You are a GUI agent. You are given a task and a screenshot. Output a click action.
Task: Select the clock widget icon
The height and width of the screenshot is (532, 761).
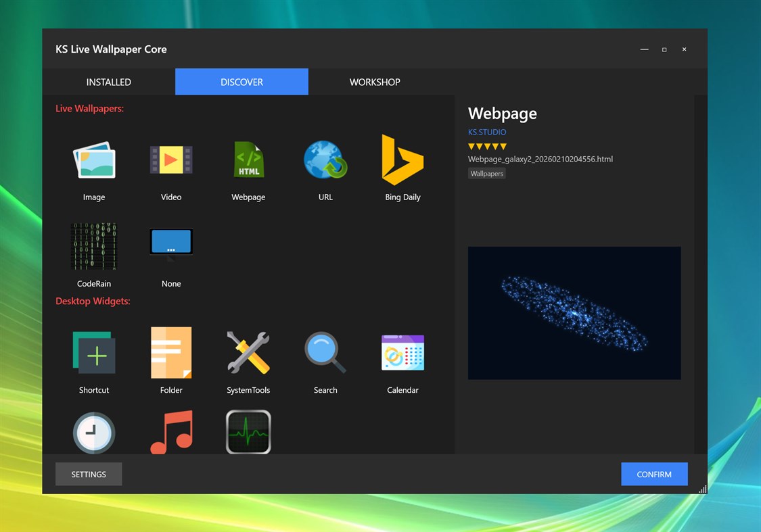(x=94, y=433)
